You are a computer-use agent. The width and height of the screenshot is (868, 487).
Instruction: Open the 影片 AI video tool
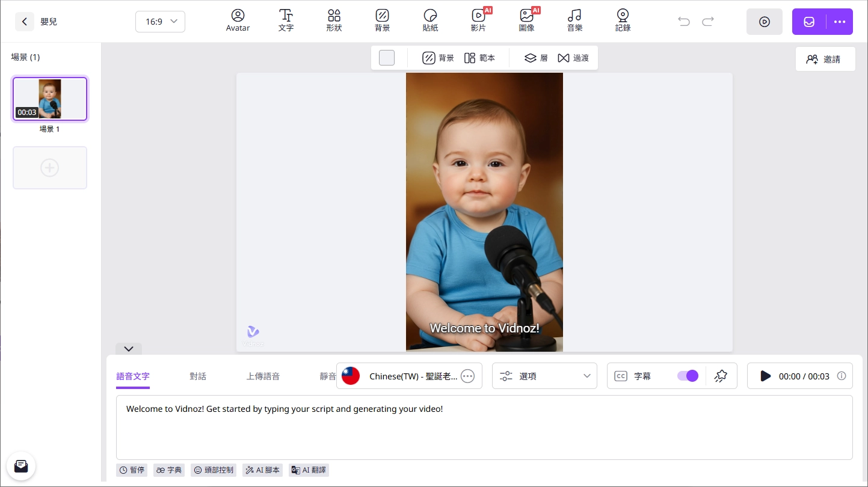point(479,20)
